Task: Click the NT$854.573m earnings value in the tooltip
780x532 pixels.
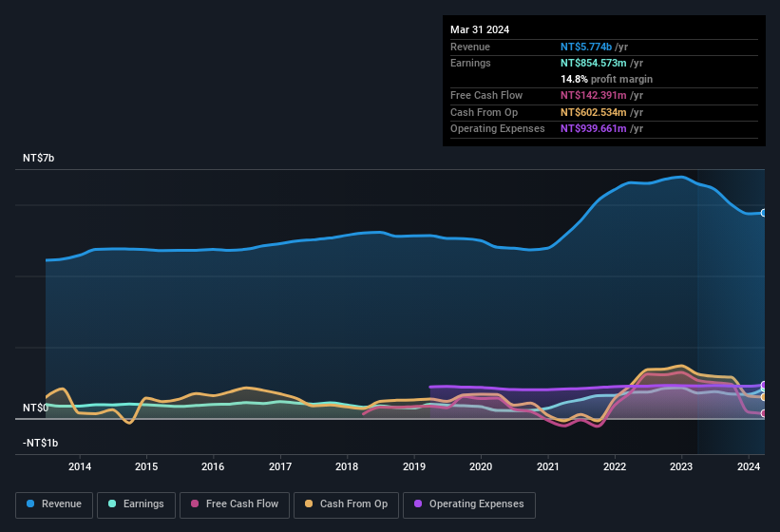Action: coord(594,63)
